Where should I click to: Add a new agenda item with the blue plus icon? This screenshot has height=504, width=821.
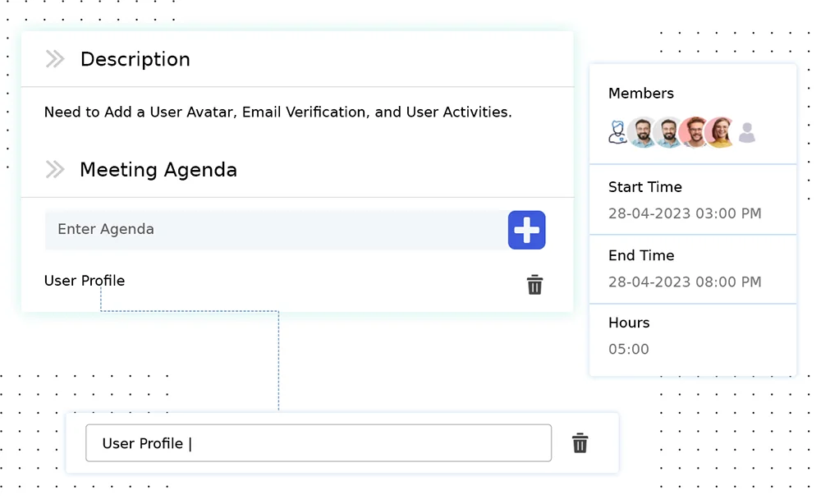[x=526, y=231]
